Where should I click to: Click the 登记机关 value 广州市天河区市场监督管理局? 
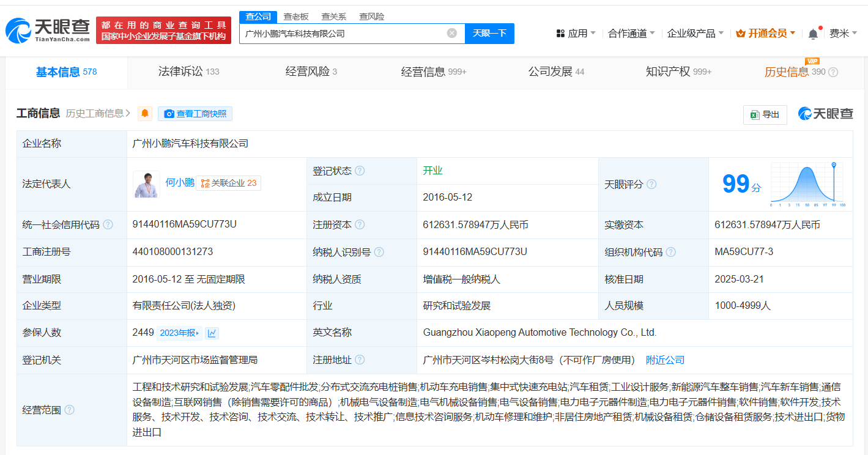click(x=195, y=360)
